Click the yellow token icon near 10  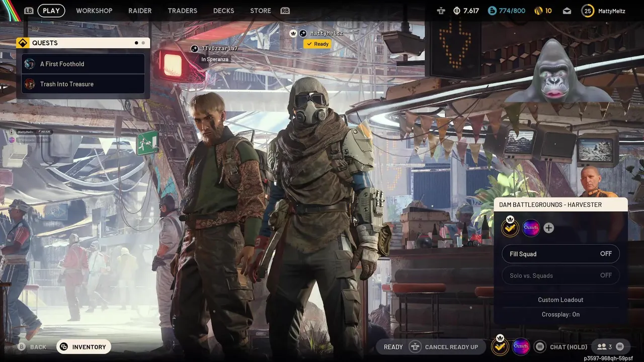537,11
